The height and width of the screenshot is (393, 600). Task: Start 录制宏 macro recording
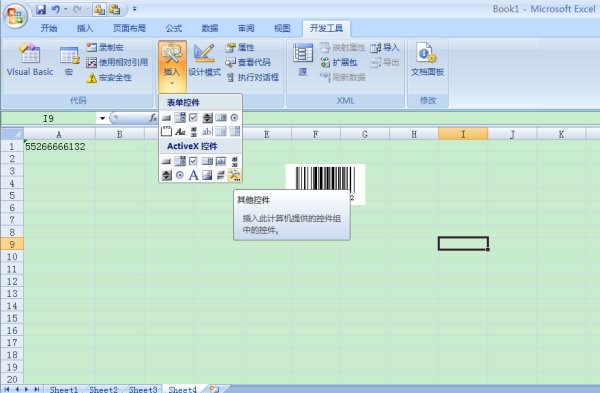coord(105,47)
